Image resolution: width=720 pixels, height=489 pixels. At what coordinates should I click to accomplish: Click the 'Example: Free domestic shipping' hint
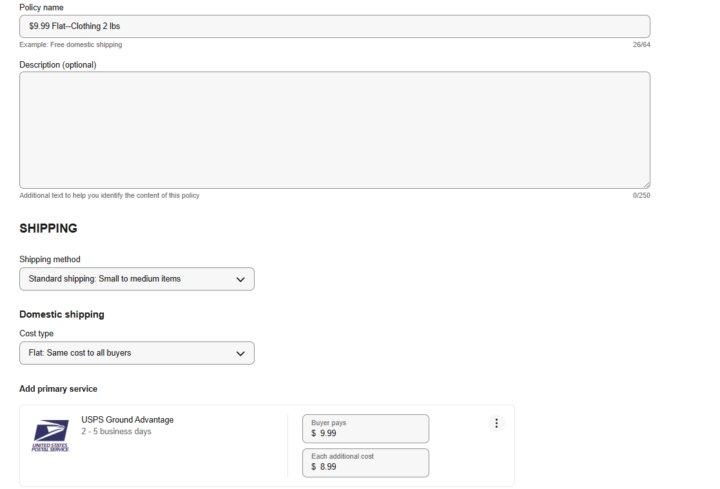tap(71, 45)
